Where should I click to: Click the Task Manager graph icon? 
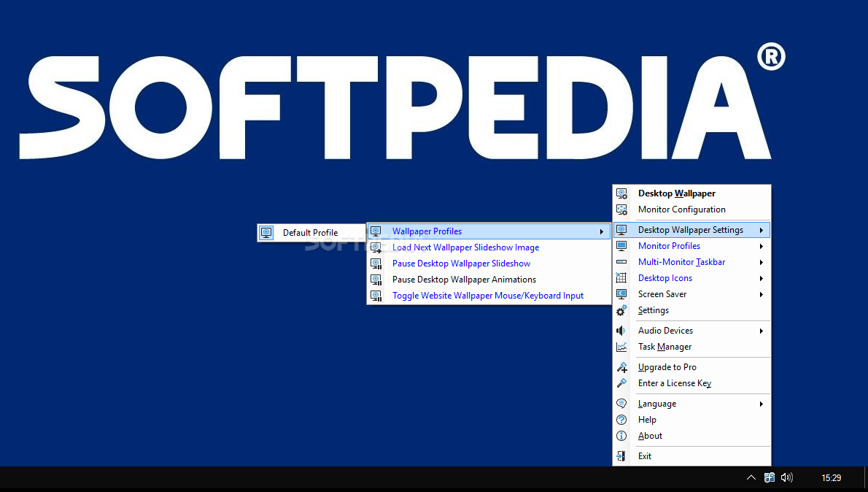[x=621, y=347]
